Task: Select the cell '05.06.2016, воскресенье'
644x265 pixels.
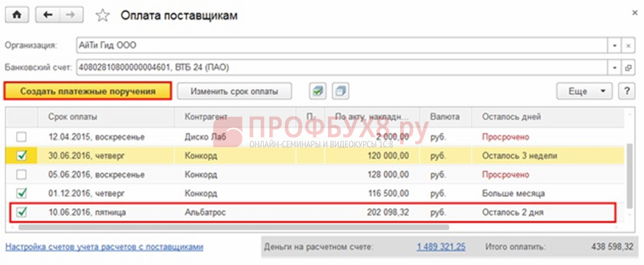Action: (106, 175)
